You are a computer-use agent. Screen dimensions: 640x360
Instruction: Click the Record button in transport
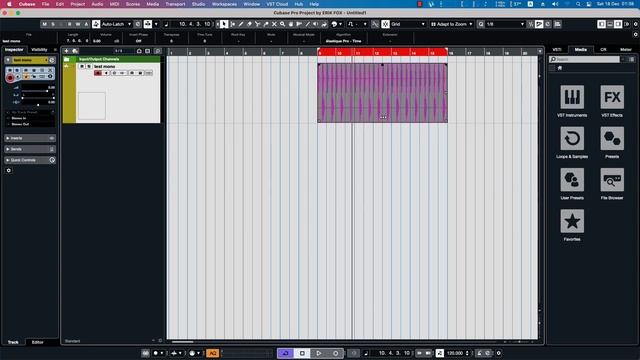pyautogui.click(x=336, y=353)
